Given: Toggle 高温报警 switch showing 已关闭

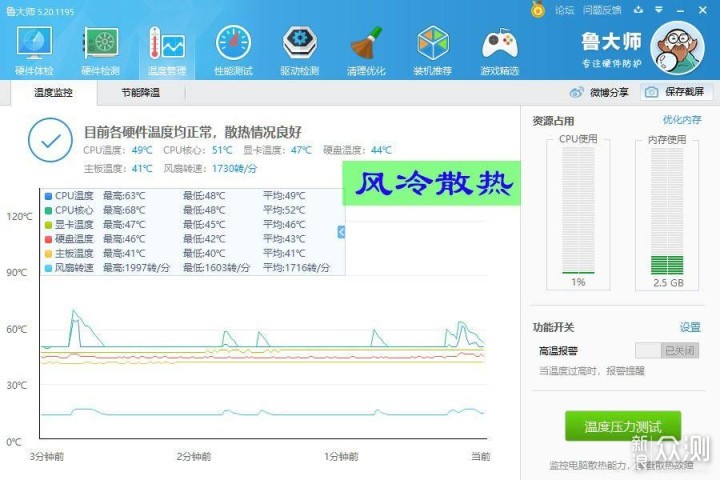Looking at the screenshot, I should coord(667,350).
